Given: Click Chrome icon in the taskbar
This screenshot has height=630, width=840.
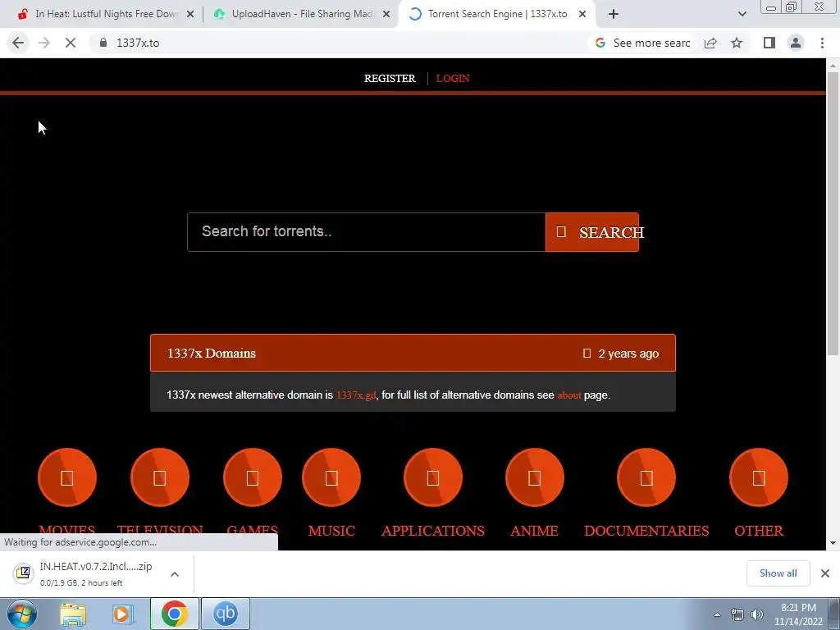Looking at the screenshot, I should pos(174,614).
